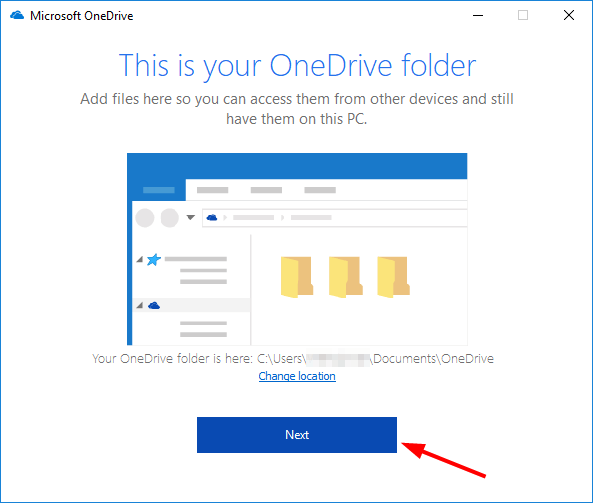Select the middle yellow folder in illustration
593x503 pixels.
pos(345,277)
